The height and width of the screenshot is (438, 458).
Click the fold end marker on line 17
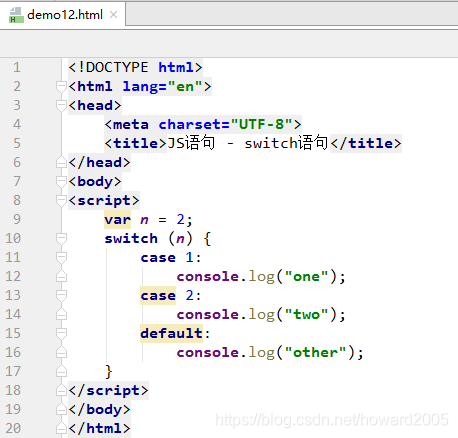[61, 371]
